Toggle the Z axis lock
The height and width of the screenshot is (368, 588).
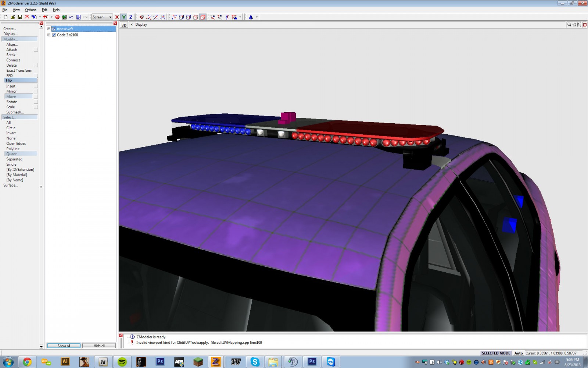130,17
